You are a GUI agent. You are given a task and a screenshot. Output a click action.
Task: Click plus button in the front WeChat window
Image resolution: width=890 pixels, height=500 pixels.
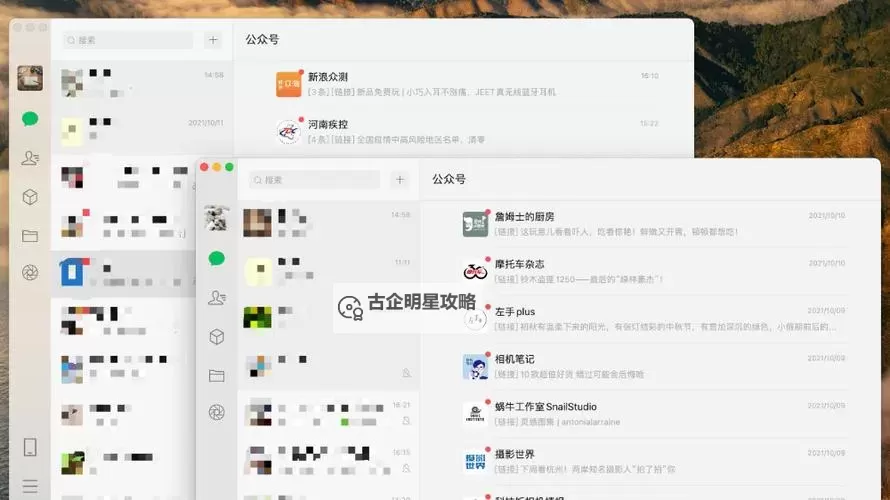[400, 180]
